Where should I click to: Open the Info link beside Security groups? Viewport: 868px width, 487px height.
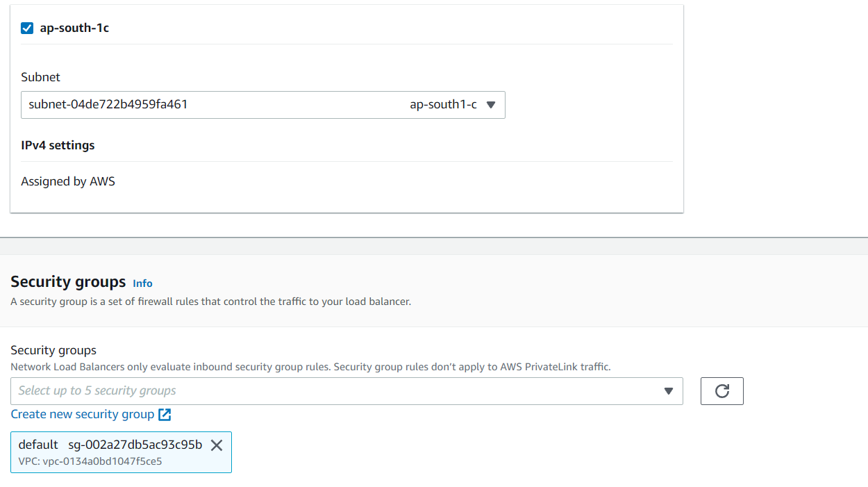tap(142, 283)
